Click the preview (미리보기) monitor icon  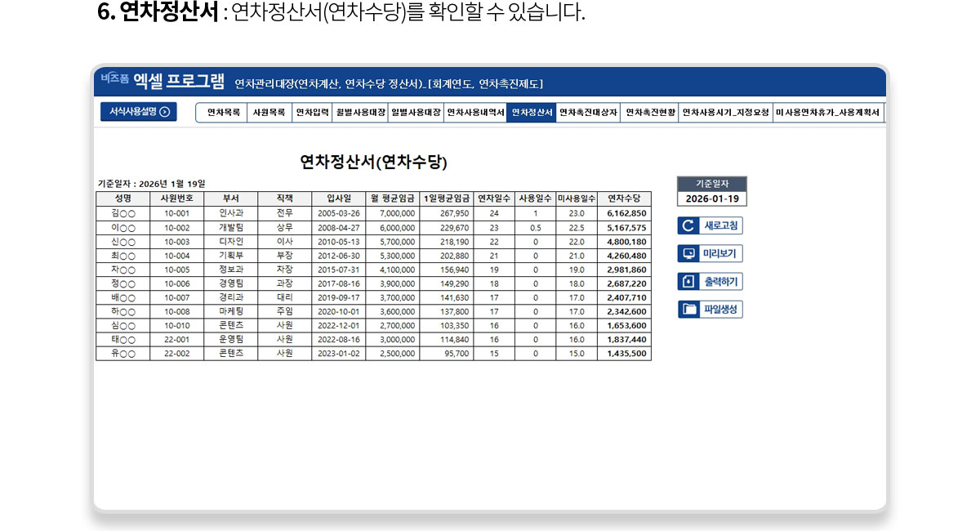[688, 254]
